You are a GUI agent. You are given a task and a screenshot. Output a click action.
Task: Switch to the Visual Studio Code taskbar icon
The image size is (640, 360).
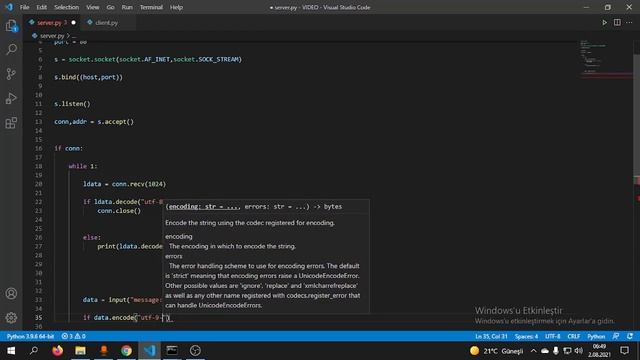coord(149,351)
